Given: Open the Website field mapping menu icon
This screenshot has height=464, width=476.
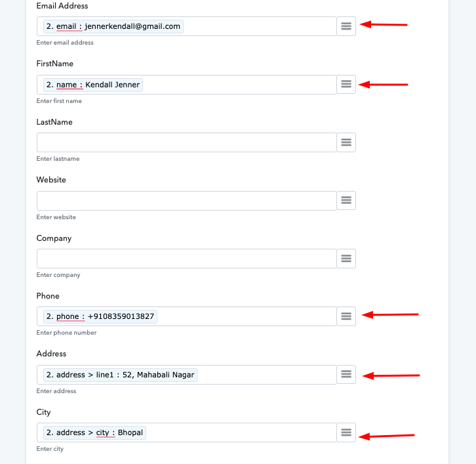Looking at the screenshot, I should (346, 201).
